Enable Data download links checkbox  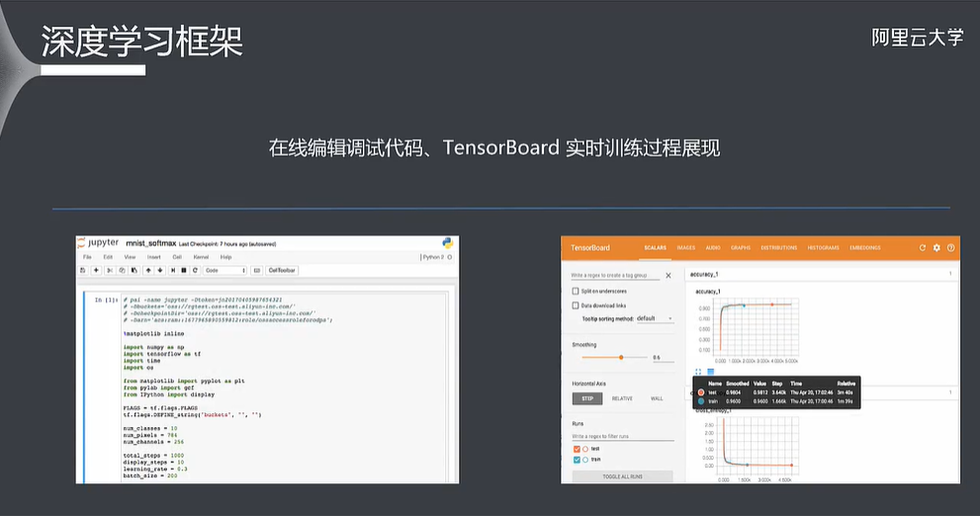tap(575, 305)
